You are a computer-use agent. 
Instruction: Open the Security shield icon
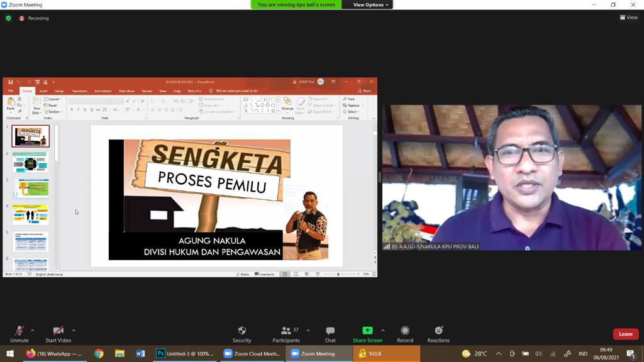coord(241,331)
